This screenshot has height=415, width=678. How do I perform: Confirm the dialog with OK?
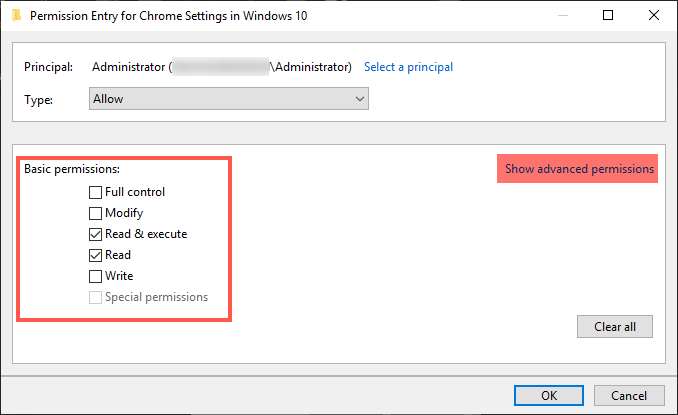[x=549, y=395]
